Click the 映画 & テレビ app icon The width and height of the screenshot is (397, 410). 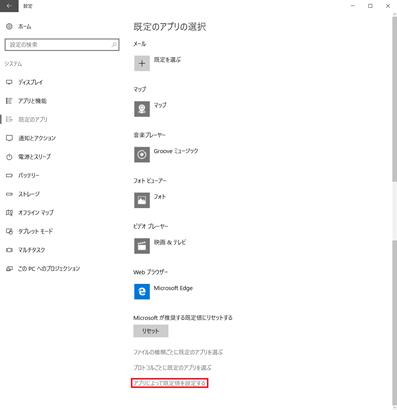142,246
